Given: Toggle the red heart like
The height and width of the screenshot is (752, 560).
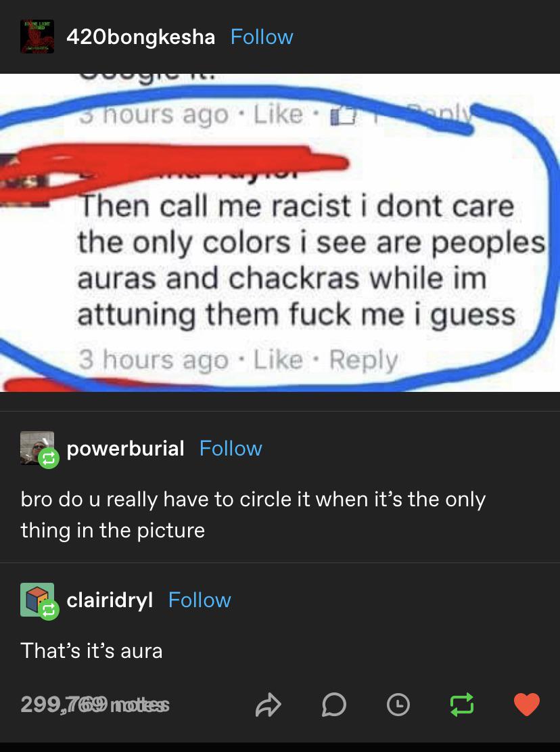Looking at the screenshot, I should 526,705.
